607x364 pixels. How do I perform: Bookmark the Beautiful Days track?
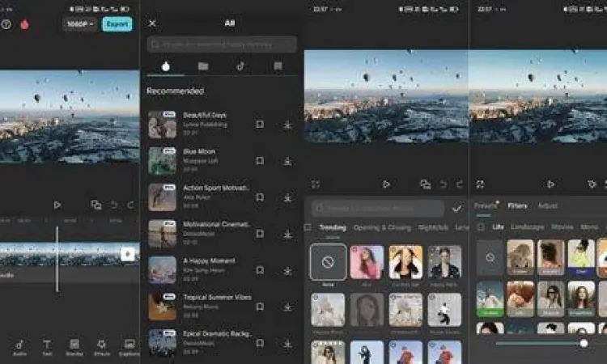[x=260, y=125]
